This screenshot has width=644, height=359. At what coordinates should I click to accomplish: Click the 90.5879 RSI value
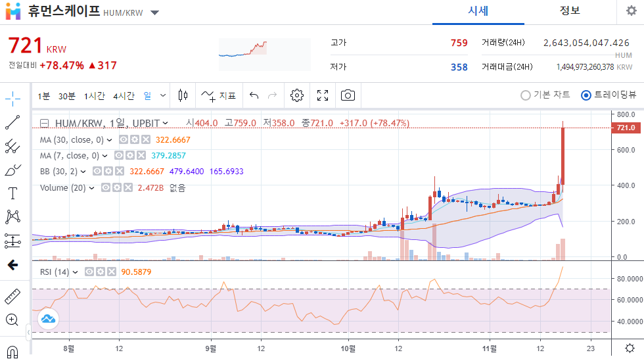pyautogui.click(x=136, y=272)
